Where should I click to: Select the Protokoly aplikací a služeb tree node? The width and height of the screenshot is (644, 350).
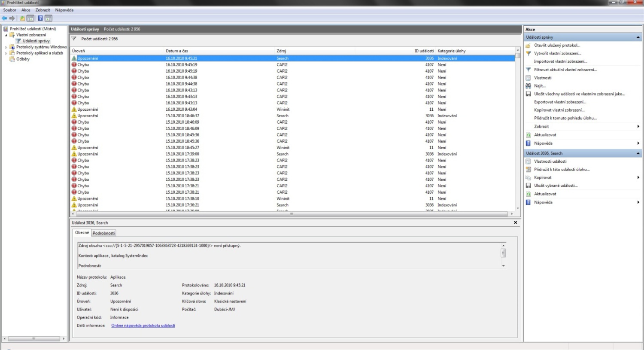click(39, 53)
